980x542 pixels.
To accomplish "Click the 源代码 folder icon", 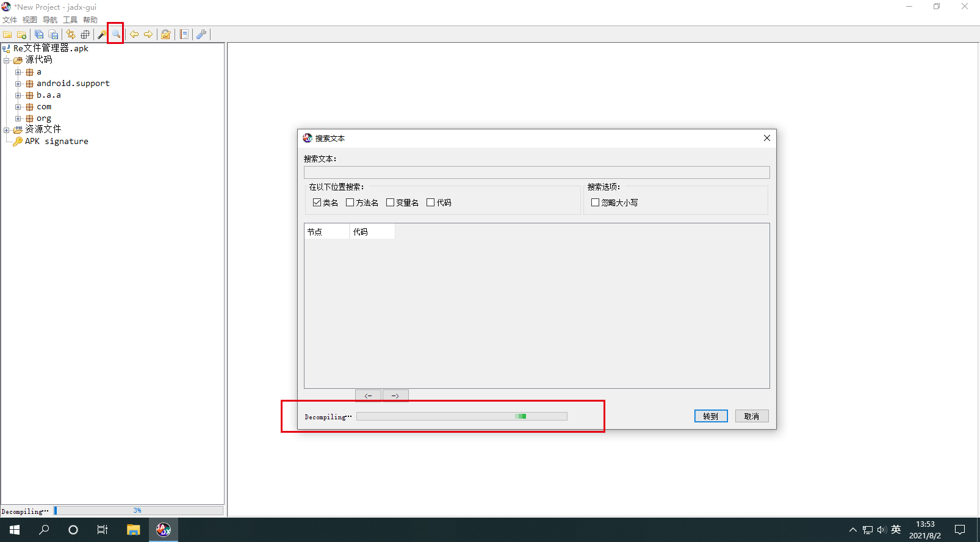I will pos(18,60).
